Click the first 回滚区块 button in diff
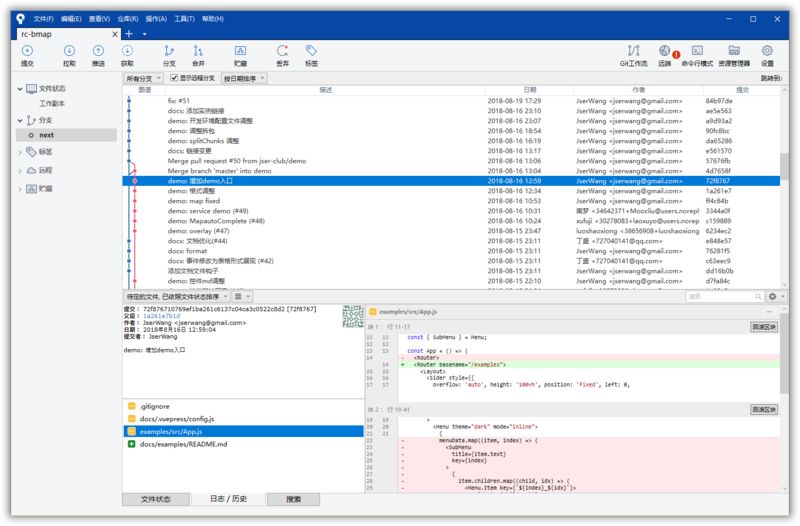Image resolution: width=800 pixels, height=526 pixels. (764, 327)
